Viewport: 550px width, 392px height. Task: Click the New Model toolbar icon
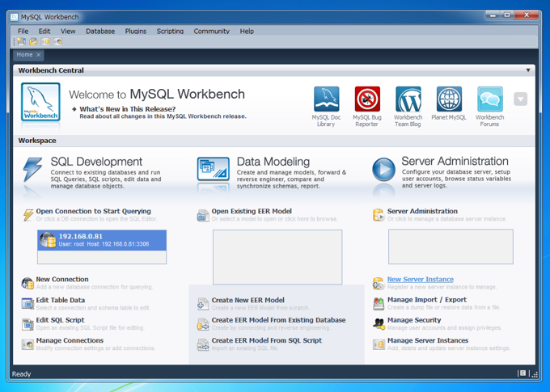(x=21, y=42)
